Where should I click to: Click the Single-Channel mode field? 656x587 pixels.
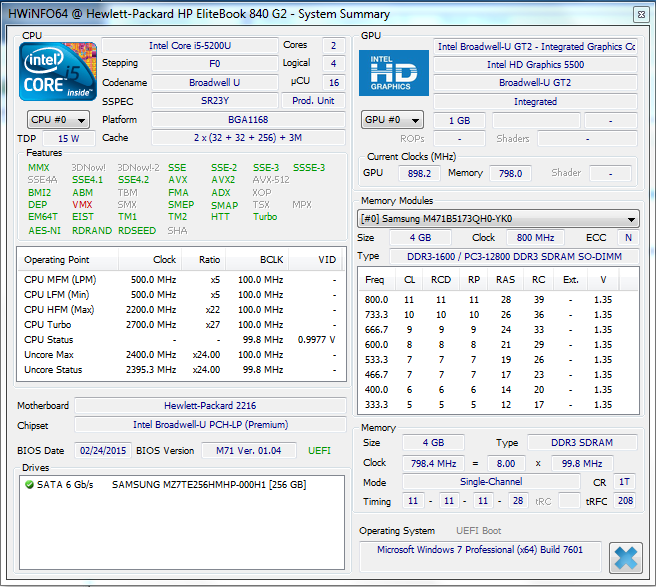click(x=491, y=482)
